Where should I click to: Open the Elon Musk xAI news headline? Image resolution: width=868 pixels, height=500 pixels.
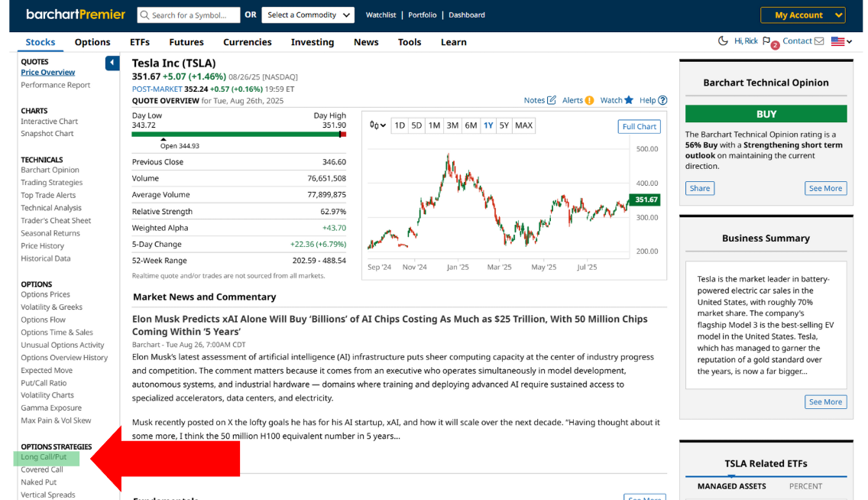(x=390, y=325)
